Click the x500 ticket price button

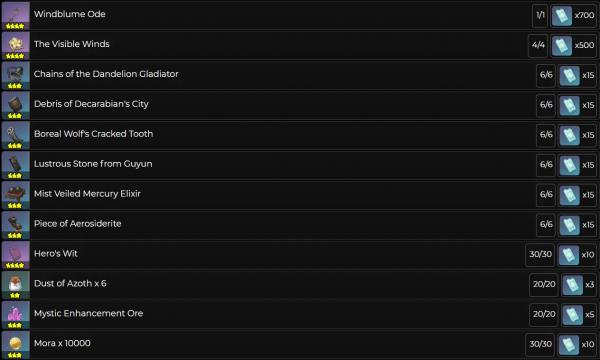click(x=573, y=45)
